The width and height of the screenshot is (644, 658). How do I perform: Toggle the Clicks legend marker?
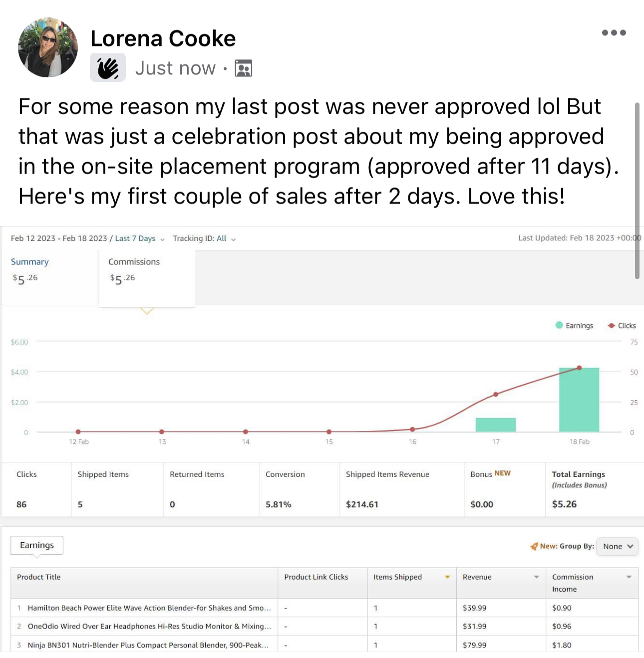(611, 325)
